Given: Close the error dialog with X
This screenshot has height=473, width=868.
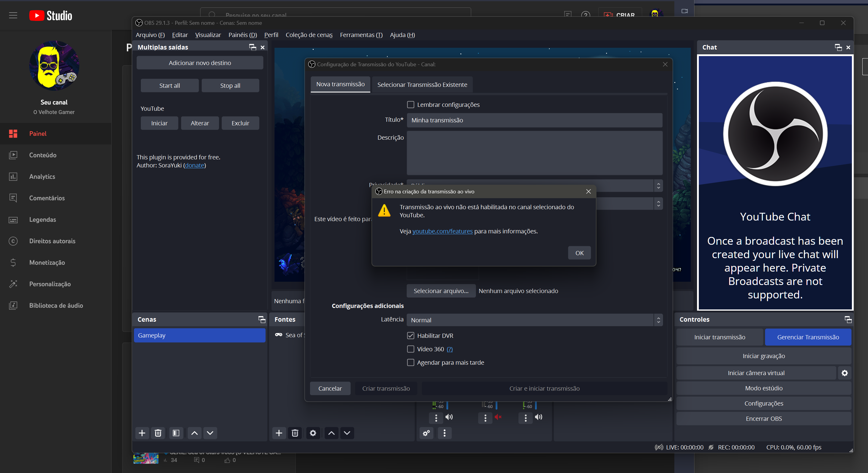Looking at the screenshot, I should pos(588,191).
